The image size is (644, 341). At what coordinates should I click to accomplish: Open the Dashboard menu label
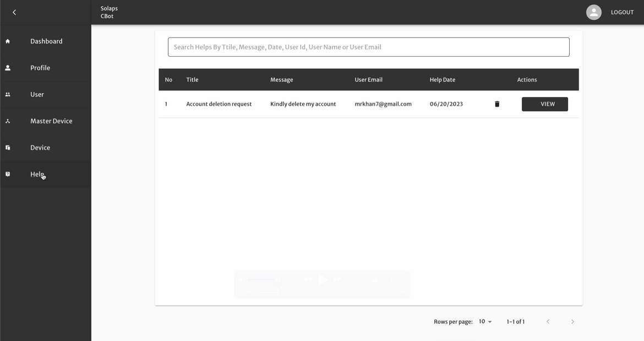tap(46, 41)
